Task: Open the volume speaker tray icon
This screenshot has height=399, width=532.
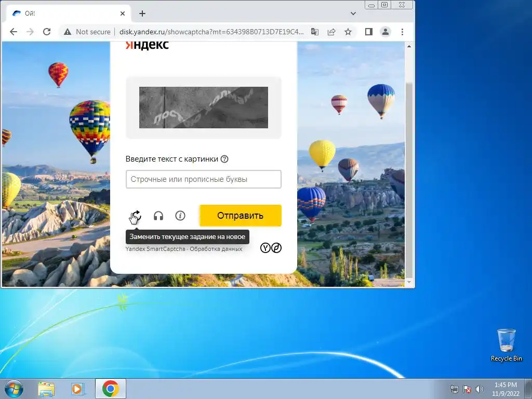Action: tap(480, 389)
